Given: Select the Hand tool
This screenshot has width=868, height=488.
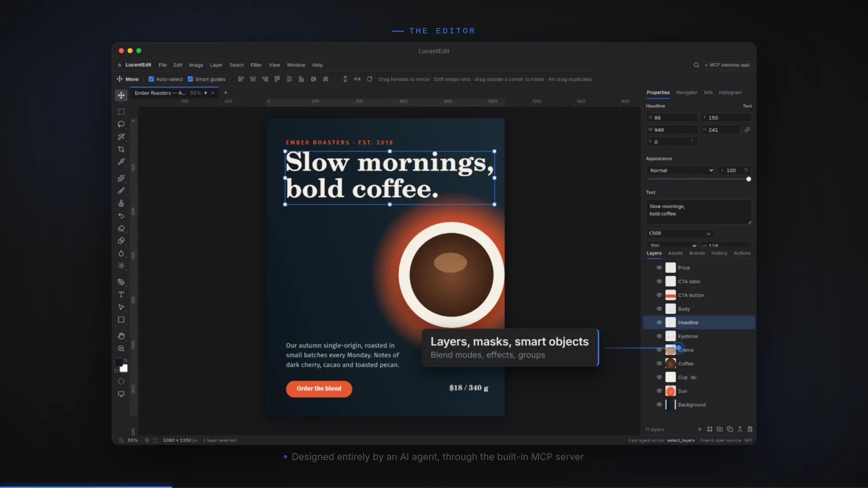Looking at the screenshot, I should (x=121, y=336).
